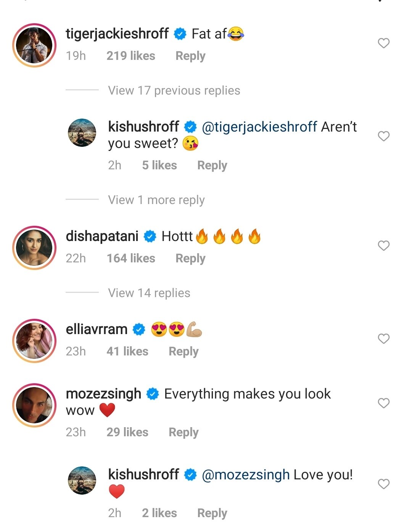Open the @mozezsingh mention link
Image resolution: width=412 pixels, height=532 pixels.
pyautogui.click(x=246, y=475)
